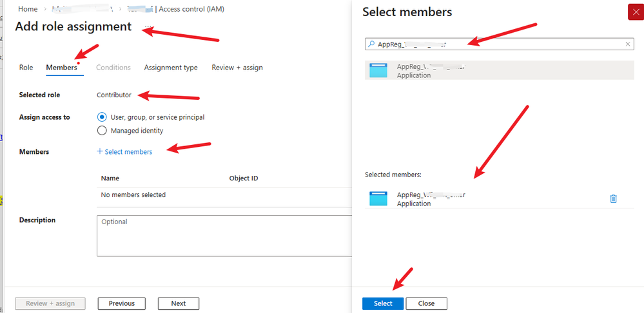Open the ellipsis menu beside title
Viewport: 644px width, 313px height.
pos(148,26)
